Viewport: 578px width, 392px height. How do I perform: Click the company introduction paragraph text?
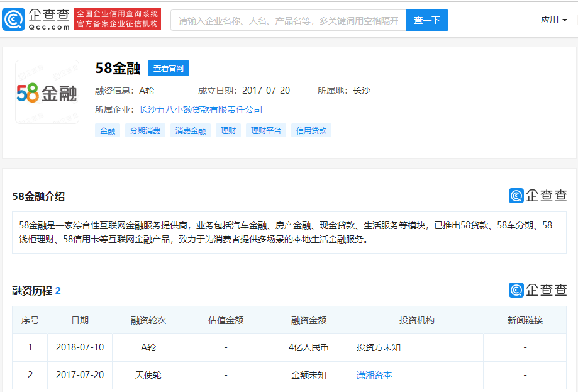pyautogui.click(x=286, y=232)
